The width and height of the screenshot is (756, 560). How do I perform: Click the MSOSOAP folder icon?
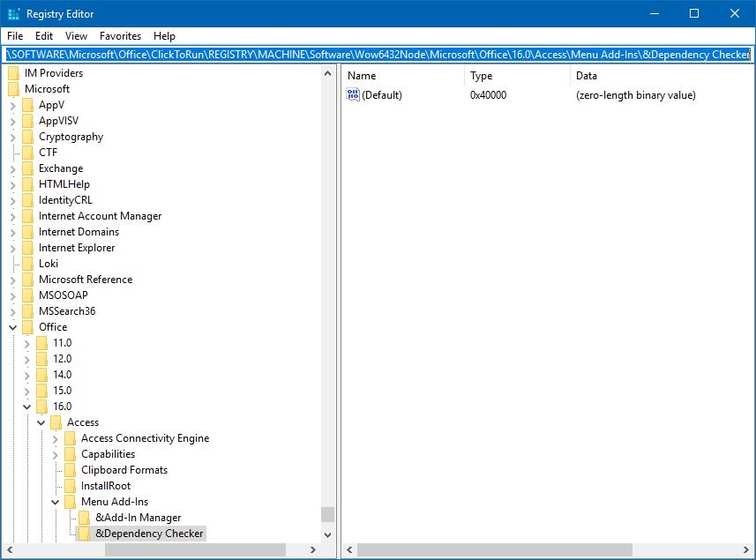click(x=28, y=295)
